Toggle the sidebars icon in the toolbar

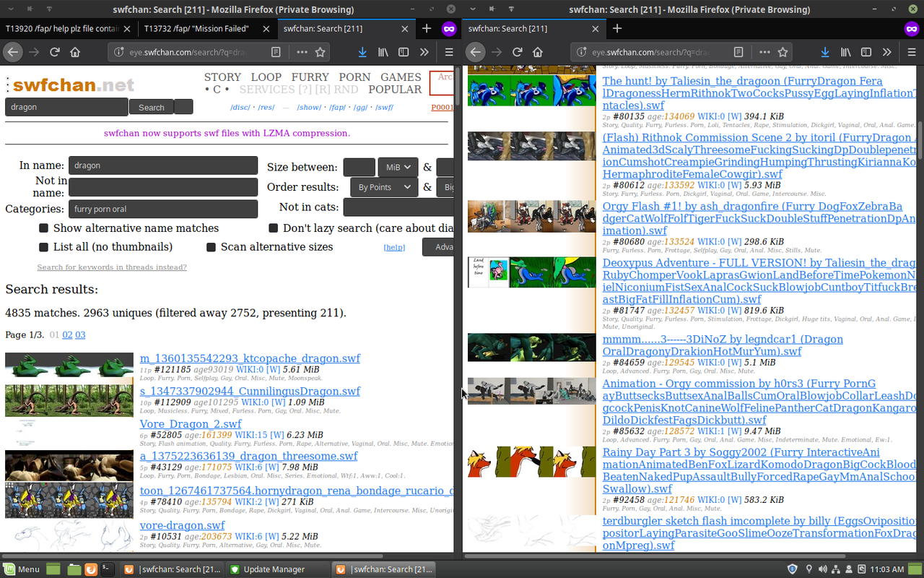[403, 51]
